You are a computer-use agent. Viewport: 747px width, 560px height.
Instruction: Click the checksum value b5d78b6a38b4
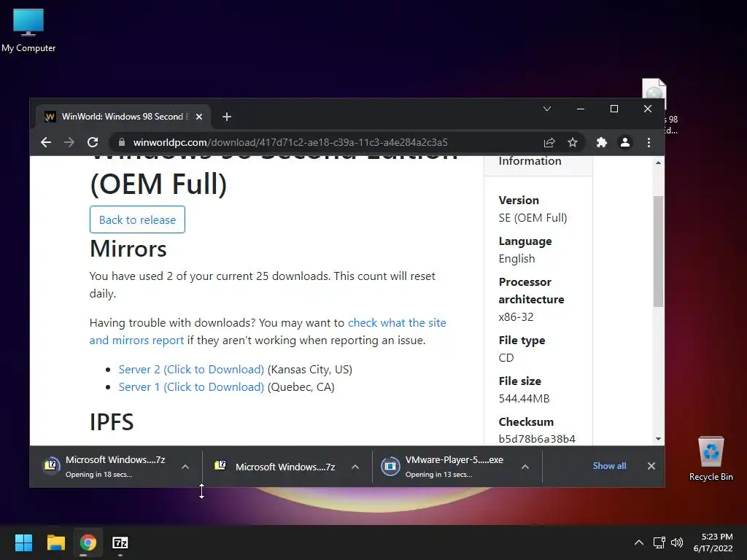[537, 439]
